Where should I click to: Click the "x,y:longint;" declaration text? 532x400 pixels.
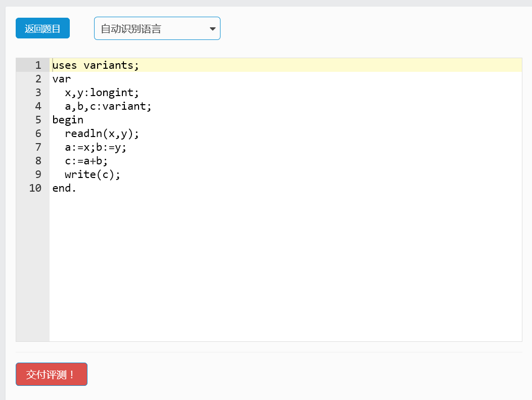(x=102, y=93)
